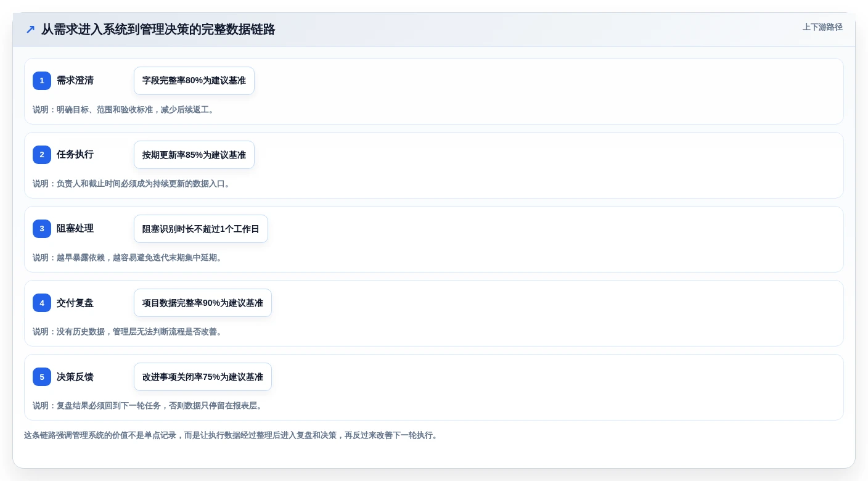Select the 交付复盘 step title

[x=75, y=303]
